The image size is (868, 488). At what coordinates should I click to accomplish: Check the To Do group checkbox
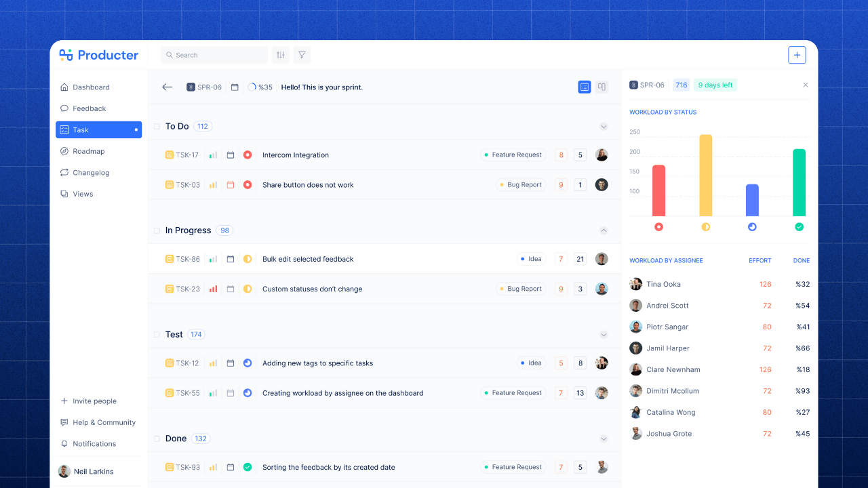click(157, 127)
